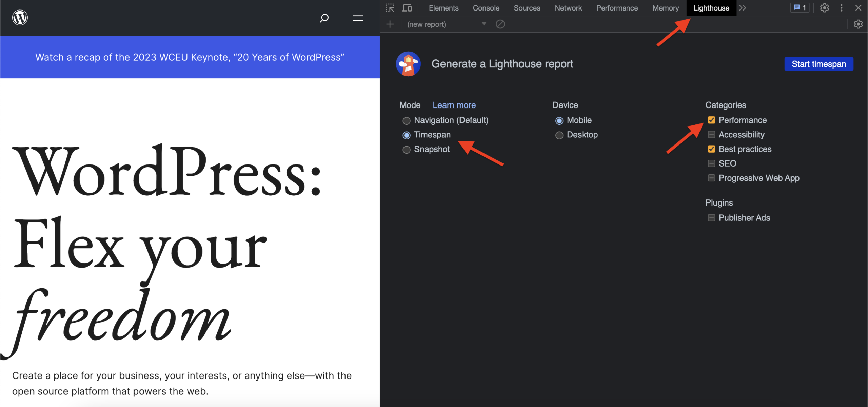The width and height of the screenshot is (868, 407).
Task: Switch to the Elements tab
Action: [443, 8]
